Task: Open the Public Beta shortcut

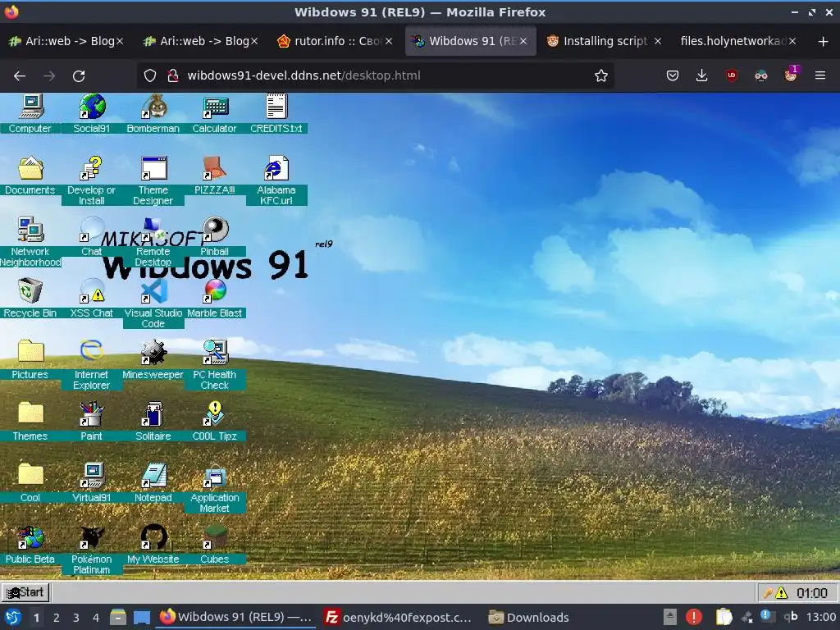Action: [30, 536]
